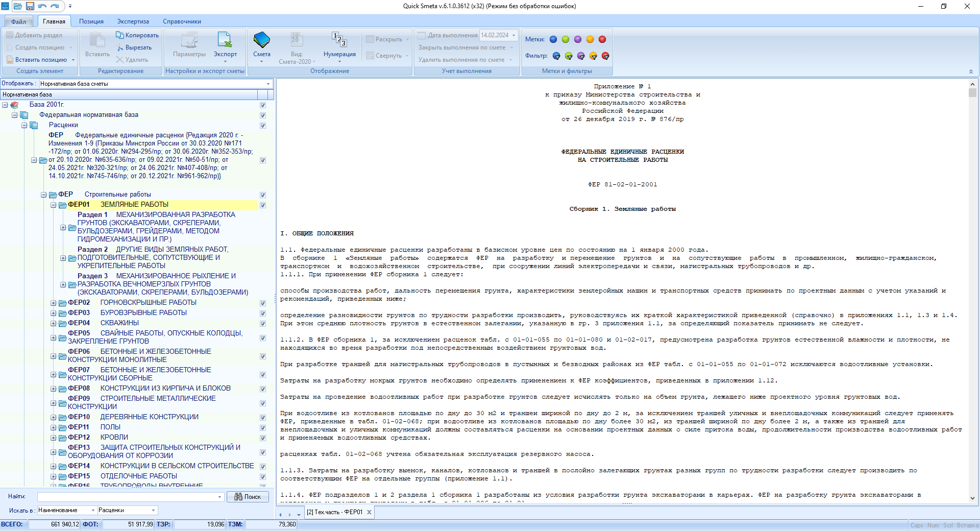
Task: Click the Копировать icon
Action: coord(120,35)
